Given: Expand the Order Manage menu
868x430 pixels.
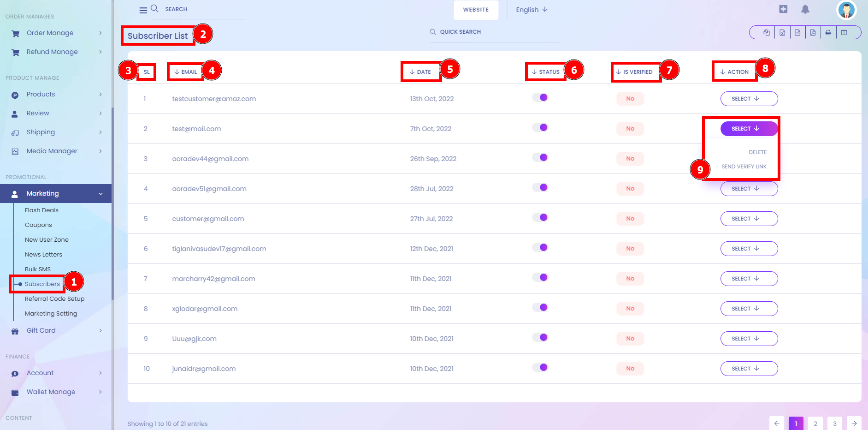Looking at the screenshot, I should pyautogui.click(x=56, y=33).
